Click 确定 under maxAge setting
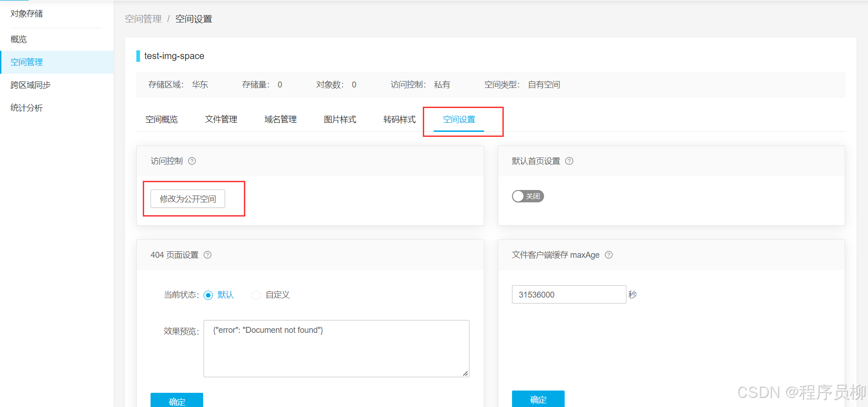868x407 pixels. coord(538,399)
